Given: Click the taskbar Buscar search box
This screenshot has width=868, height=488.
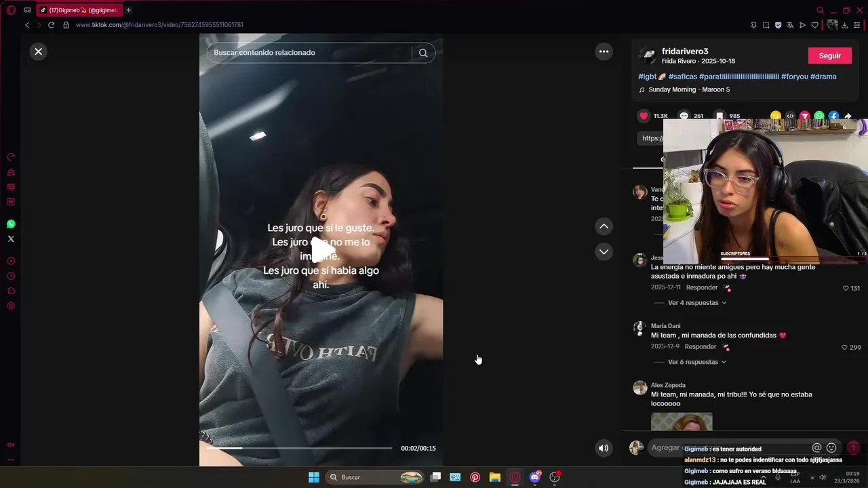Looking at the screenshot, I should 376,477.
